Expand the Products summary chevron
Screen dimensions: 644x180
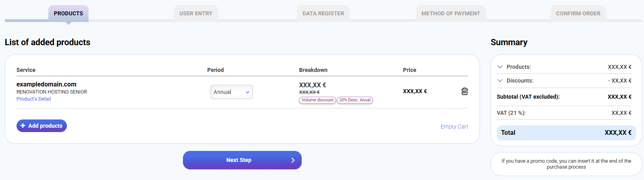tap(500, 67)
